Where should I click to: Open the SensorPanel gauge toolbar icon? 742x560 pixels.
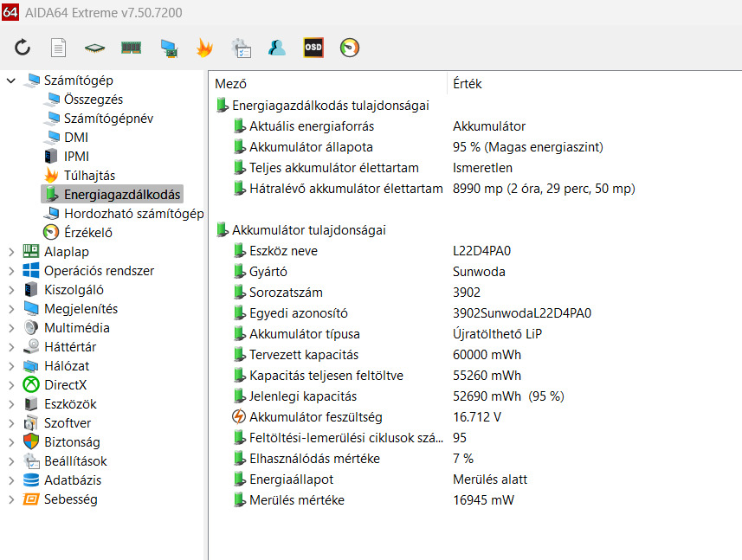pyautogui.click(x=350, y=48)
